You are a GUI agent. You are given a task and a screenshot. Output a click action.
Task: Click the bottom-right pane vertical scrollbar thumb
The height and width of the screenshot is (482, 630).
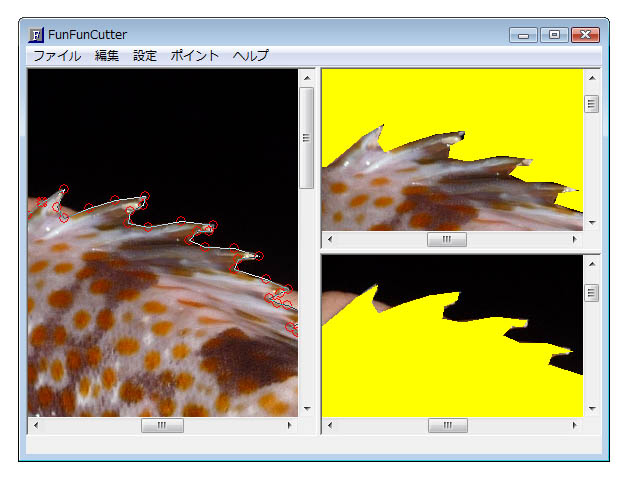coord(591,293)
